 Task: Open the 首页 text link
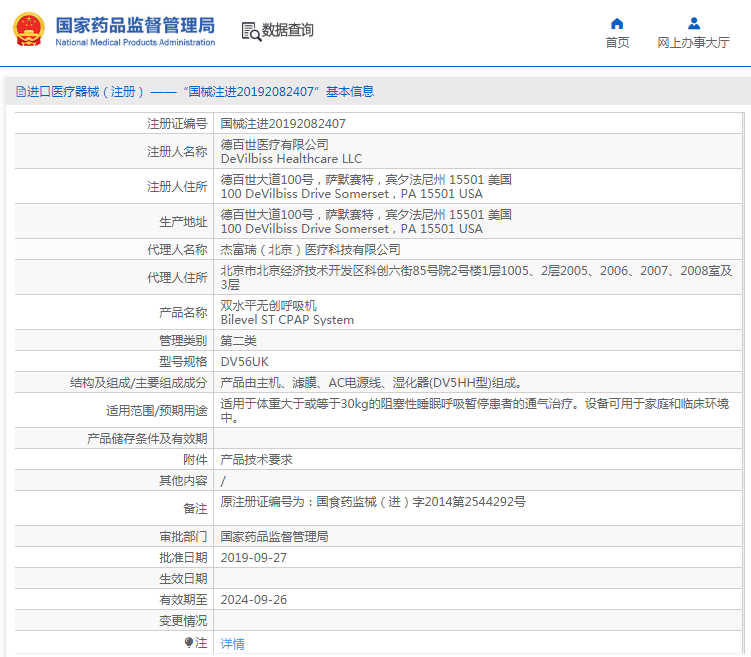coord(617,43)
